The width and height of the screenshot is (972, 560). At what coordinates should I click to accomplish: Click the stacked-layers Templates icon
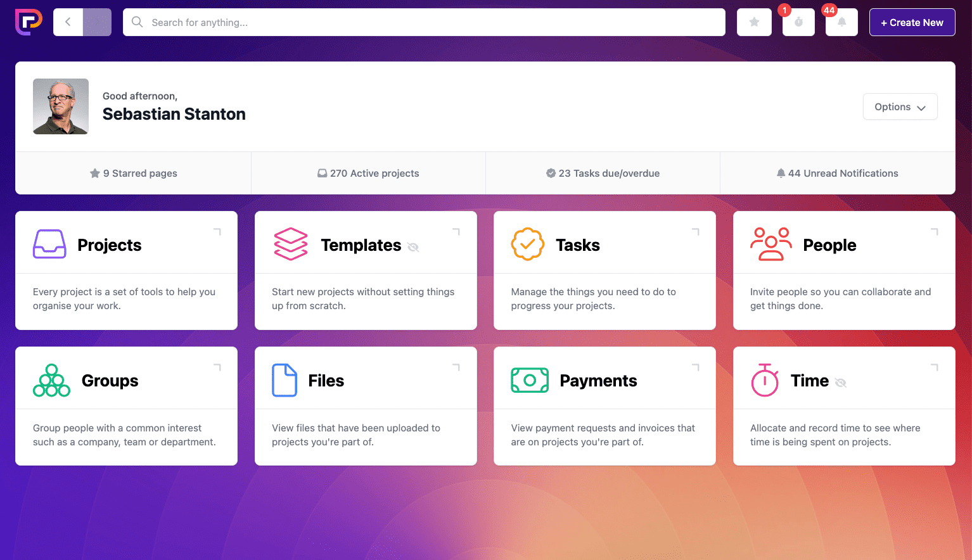(x=291, y=244)
